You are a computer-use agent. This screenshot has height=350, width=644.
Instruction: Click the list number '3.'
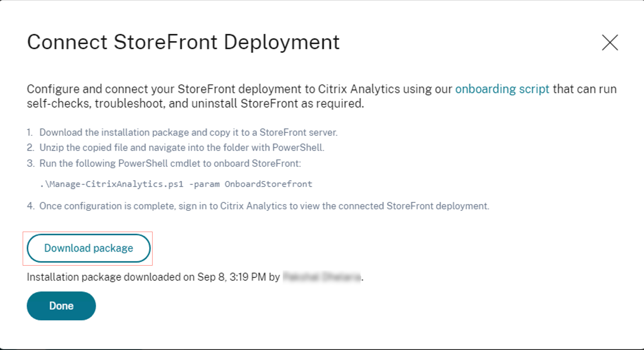31,163
